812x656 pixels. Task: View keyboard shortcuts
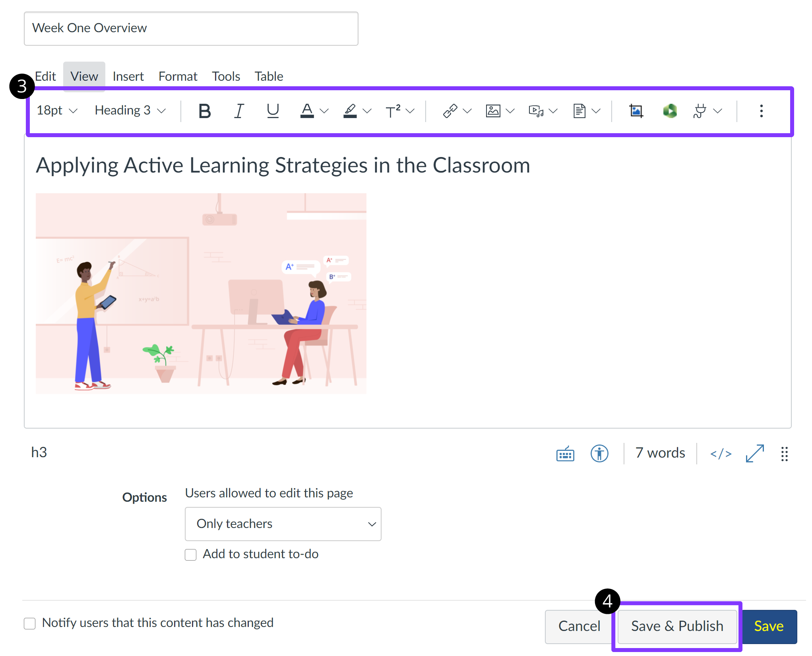coord(565,454)
